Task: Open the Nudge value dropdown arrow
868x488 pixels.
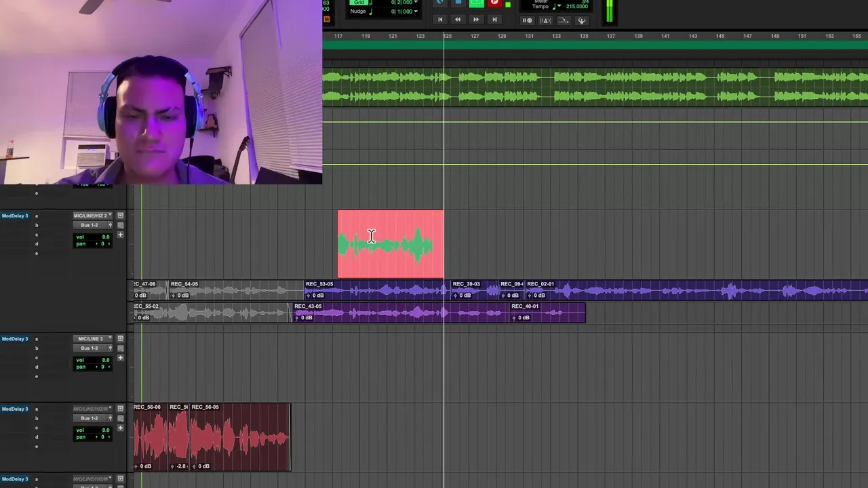Action: point(416,12)
